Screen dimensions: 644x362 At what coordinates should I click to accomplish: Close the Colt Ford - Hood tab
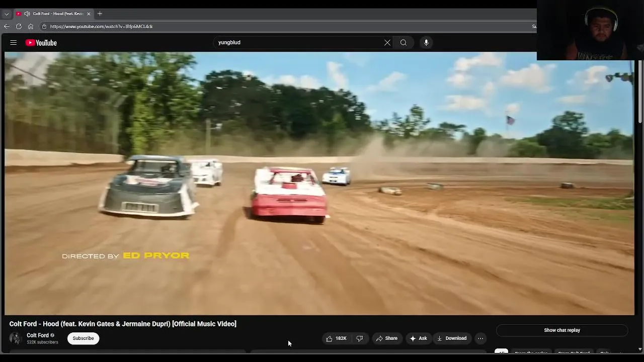click(89, 14)
